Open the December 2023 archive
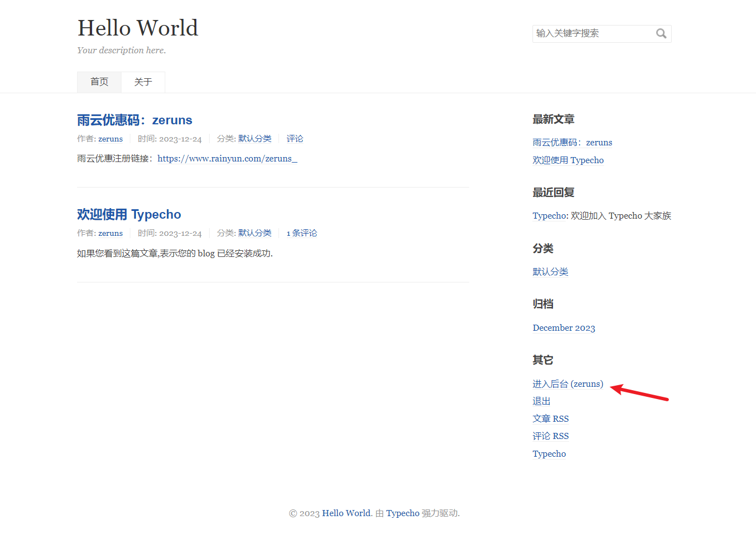This screenshot has width=756, height=535. [x=564, y=328]
